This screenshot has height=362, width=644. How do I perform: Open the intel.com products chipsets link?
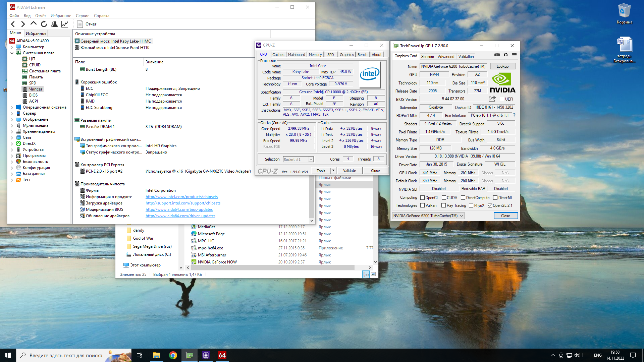[x=181, y=197]
